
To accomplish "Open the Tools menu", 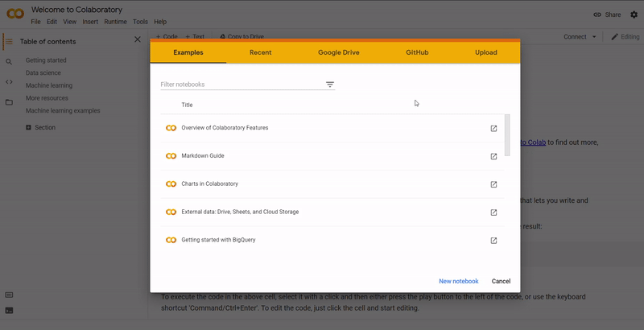I will point(140,22).
